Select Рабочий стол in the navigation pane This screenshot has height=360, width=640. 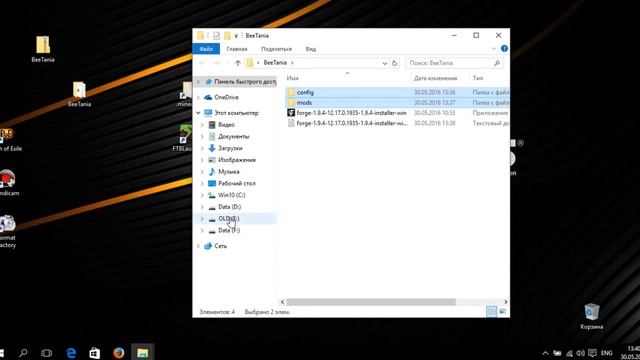tap(237, 184)
